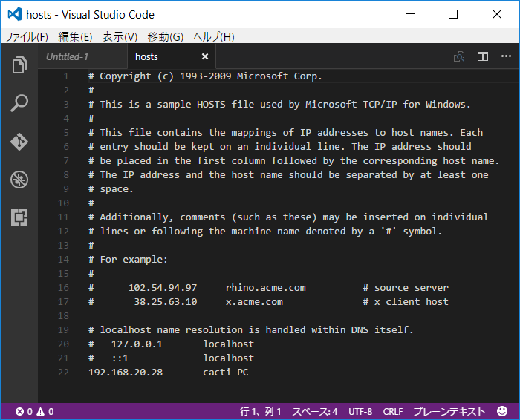Change line endings via CRLF
Screen dimensions: 520x420
tap(393, 411)
